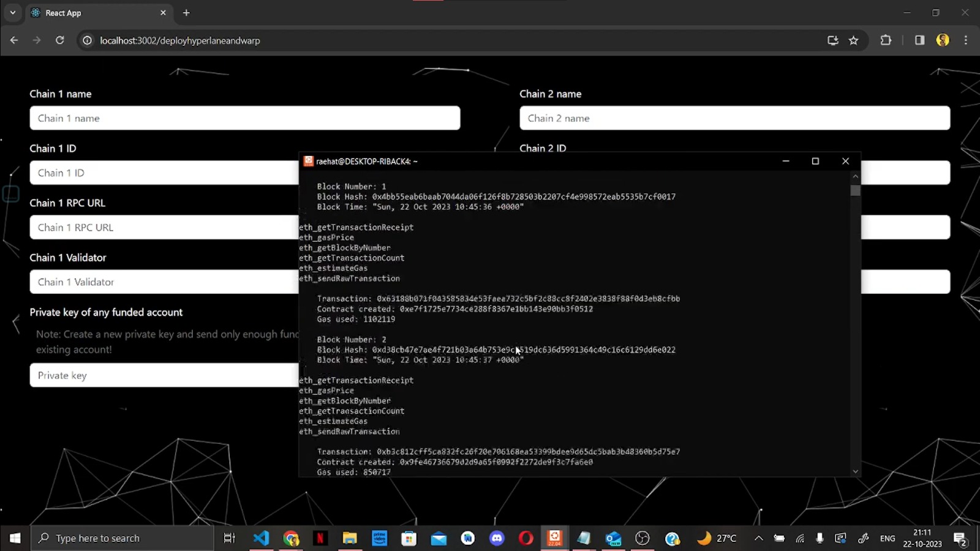Open Outlook from taskbar
The image size is (980, 551).
(x=613, y=538)
